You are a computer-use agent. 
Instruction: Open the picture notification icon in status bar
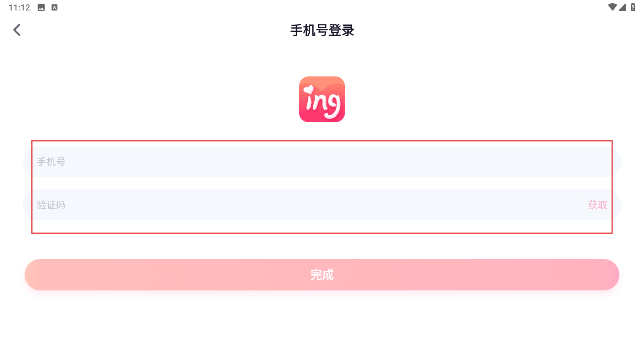[x=41, y=7]
